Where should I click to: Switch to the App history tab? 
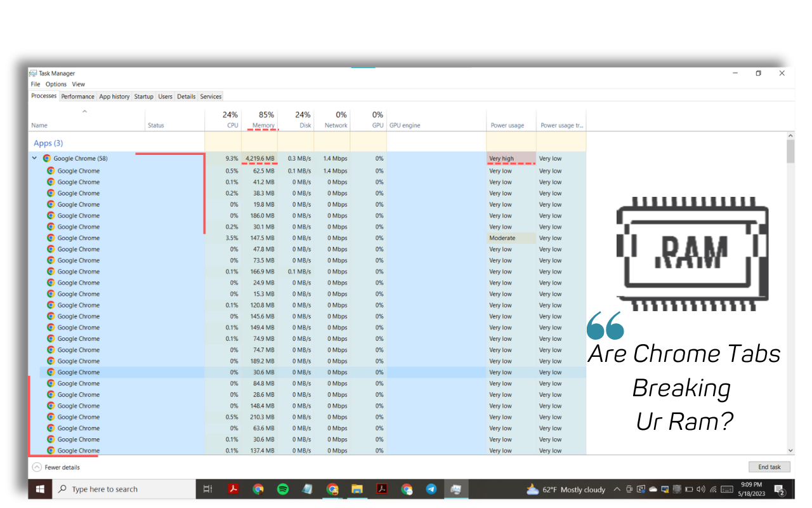(x=114, y=97)
